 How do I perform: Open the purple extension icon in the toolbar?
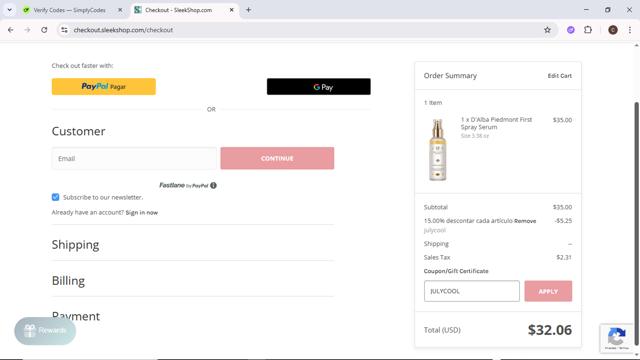click(571, 30)
